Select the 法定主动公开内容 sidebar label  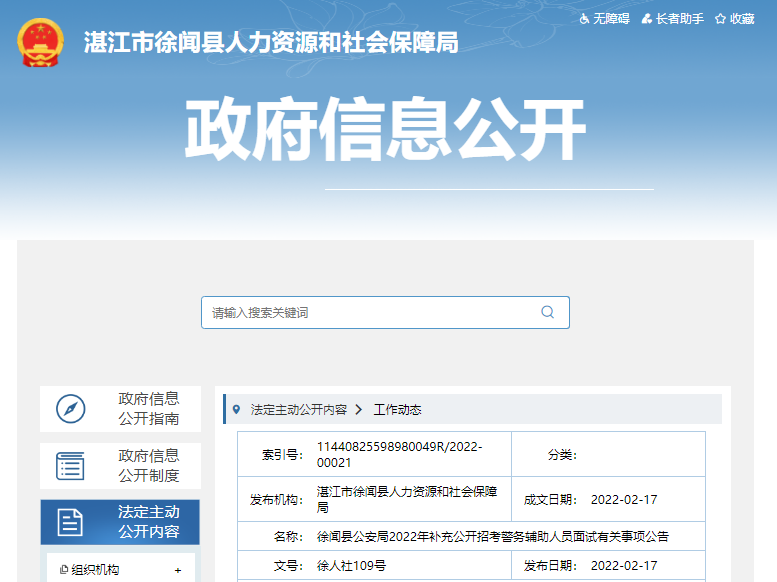coord(149,522)
